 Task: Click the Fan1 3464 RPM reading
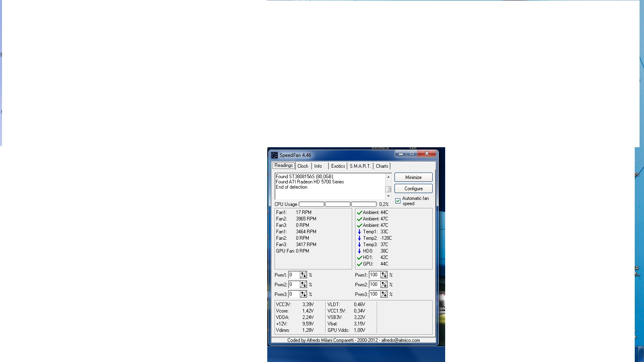(296, 232)
